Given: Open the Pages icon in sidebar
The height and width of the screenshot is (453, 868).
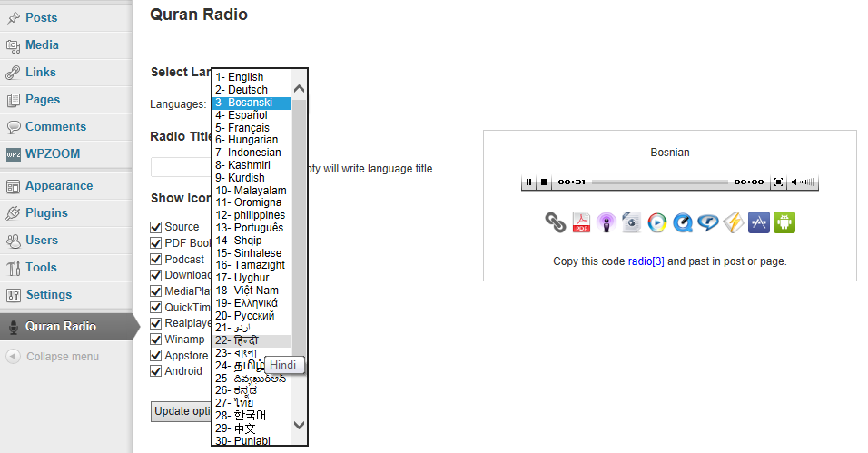Looking at the screenshot, I should [14, 100].
